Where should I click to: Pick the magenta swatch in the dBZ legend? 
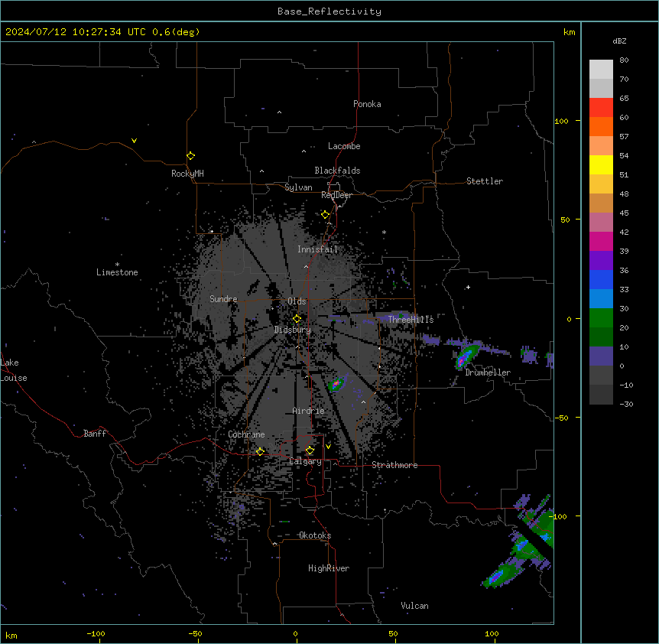point(601,241)
